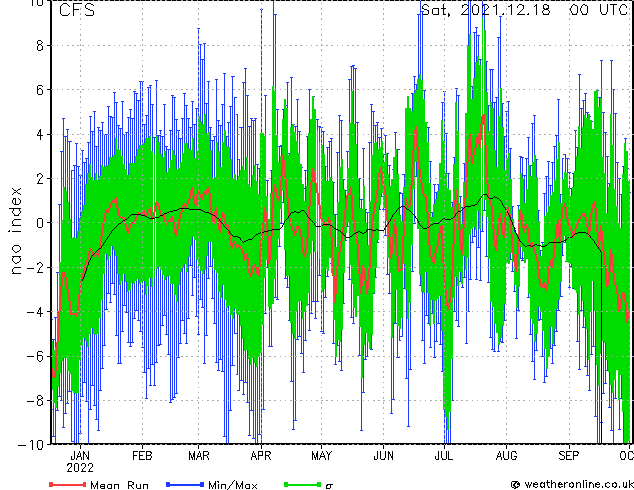The width and height of the screenshot is (634, 490).
Task: Click the green sigma legend line
Action: tap(302, 484)
